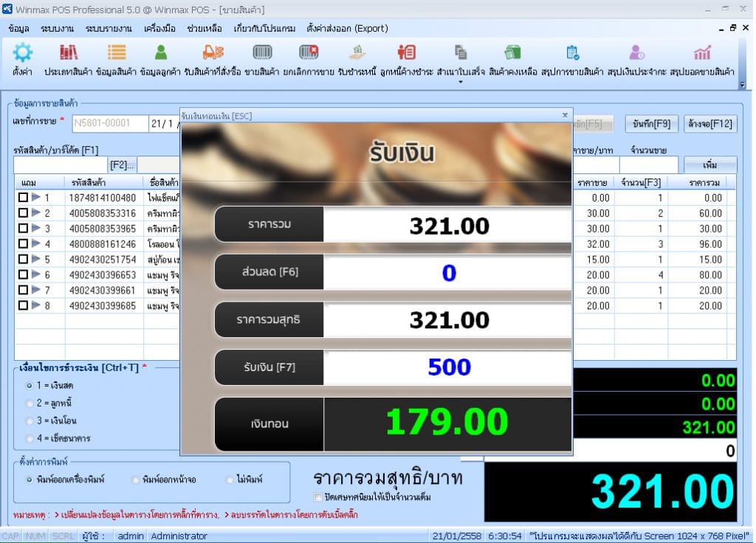Screen dimensions: 756x543
Task: Open the ระบบงาน menu
Action: pos(57,29)
